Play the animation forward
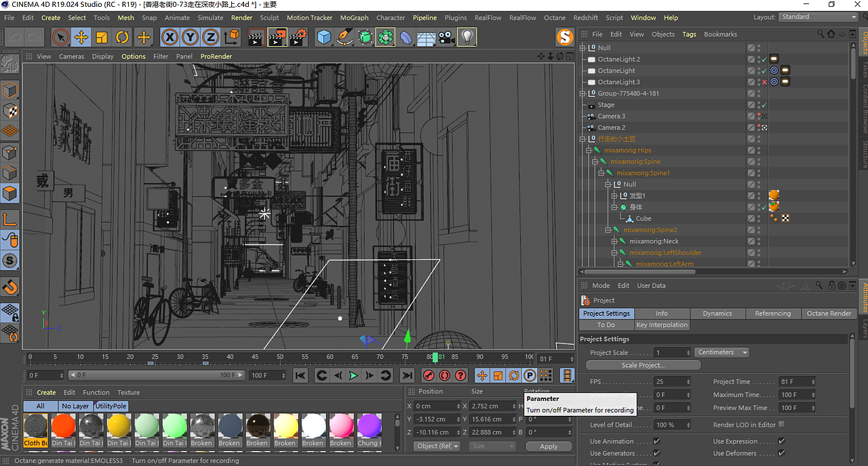Screen dimensions: 868x466 pyautogui.click(x=353, y=375)
